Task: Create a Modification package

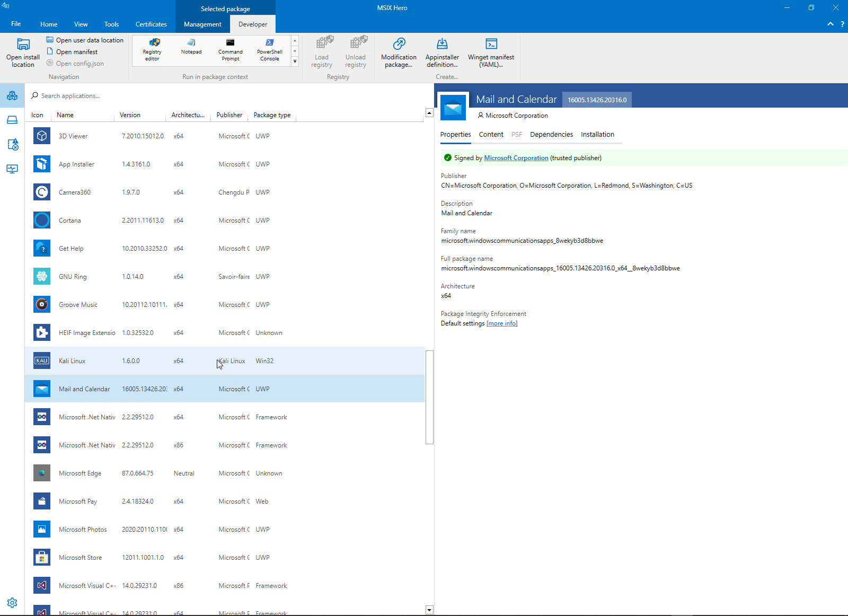Action: click(x=399, y=52)
